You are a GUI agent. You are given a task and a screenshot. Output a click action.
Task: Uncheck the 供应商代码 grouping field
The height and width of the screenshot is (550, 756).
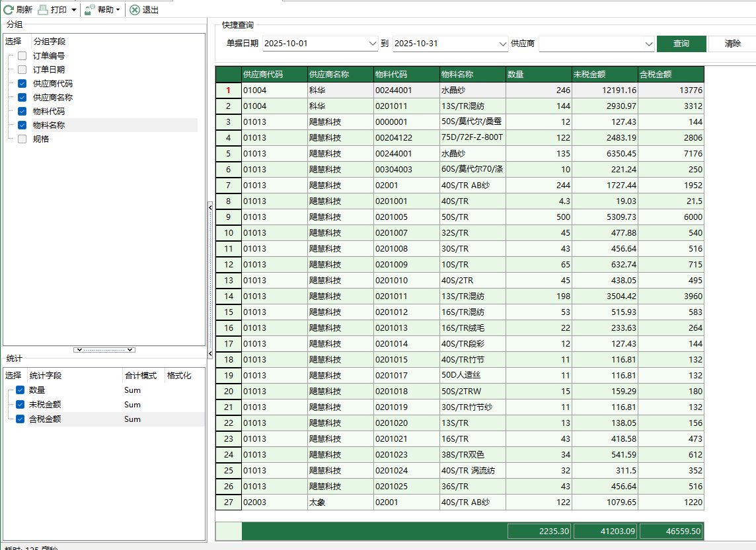click(x=22, y=84)
